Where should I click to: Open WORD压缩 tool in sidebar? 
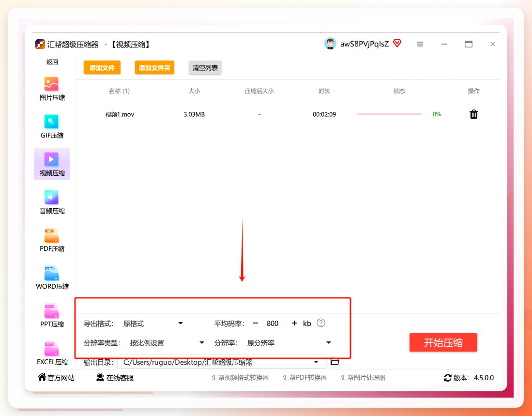tap(52, 277)
